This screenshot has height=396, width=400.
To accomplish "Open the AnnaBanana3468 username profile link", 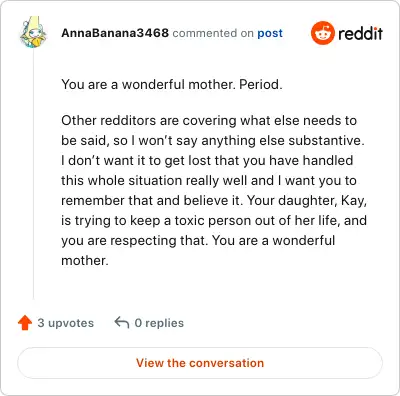I will point(115,33).
